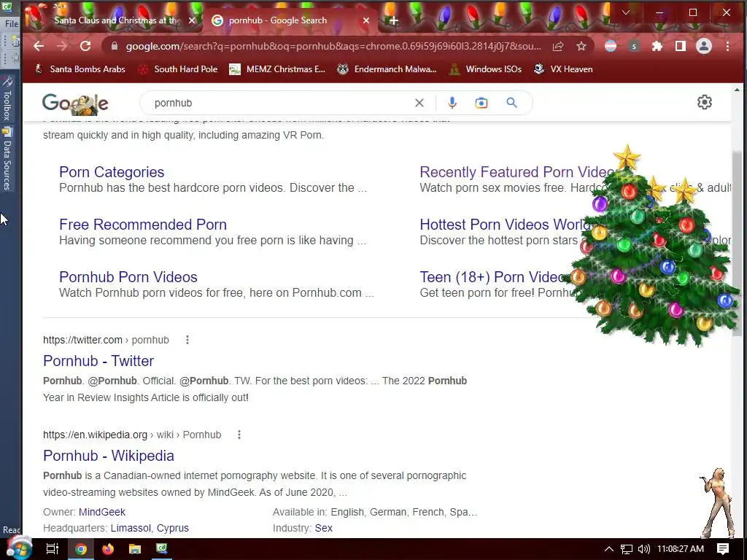This screenshot has width=747, height=560.
Task: Start a voice search with the microphone
Action: pyautogui.click(x=452, y=103)
